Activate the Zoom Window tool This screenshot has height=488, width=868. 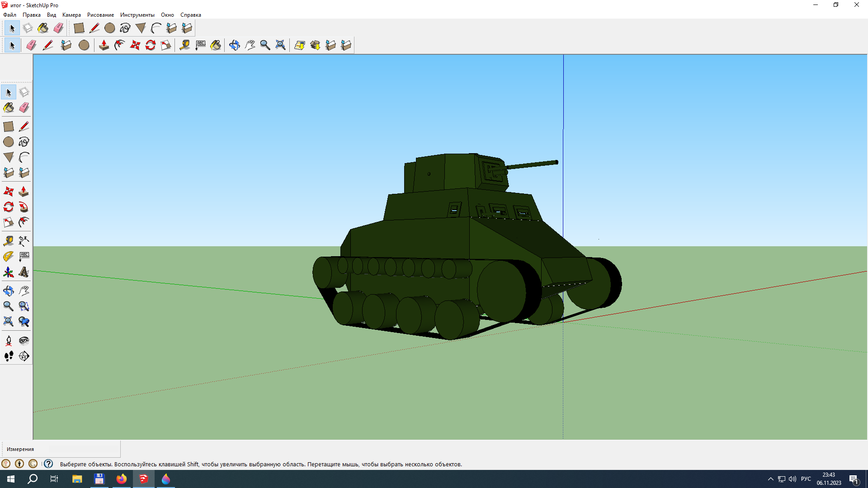(24, 306)
